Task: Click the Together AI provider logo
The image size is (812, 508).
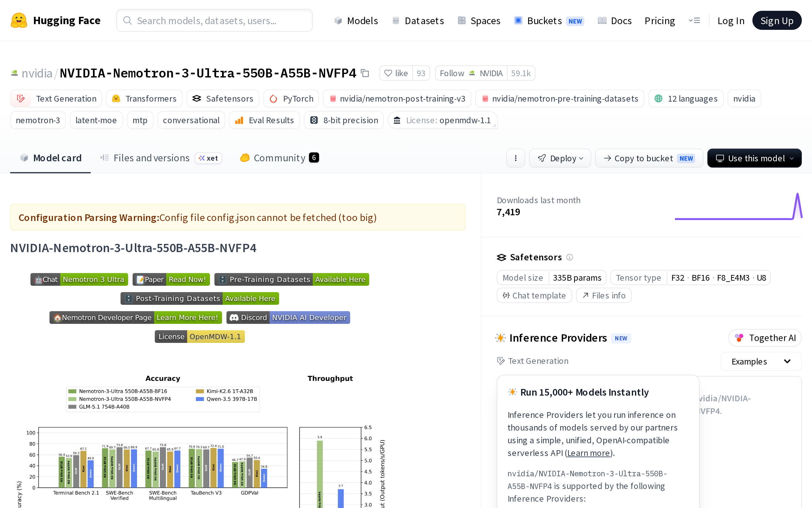Action: 739,338
